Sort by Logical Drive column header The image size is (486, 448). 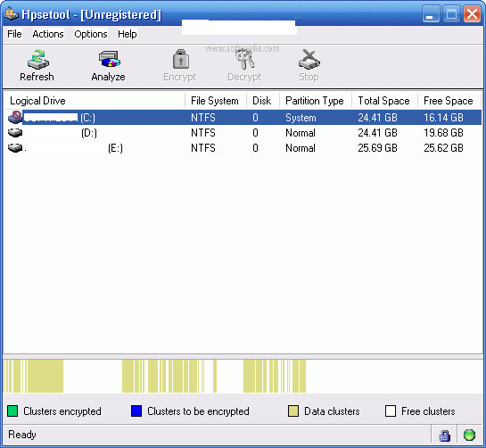(x=95, y=101)
